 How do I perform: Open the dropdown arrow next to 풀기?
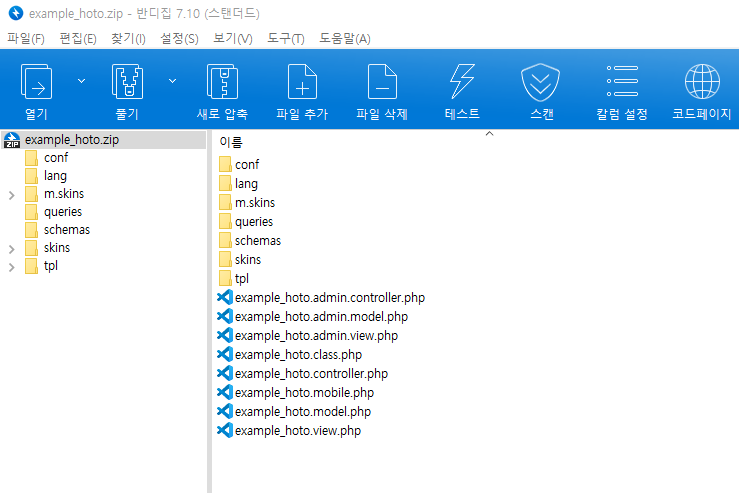coord(172,81)
